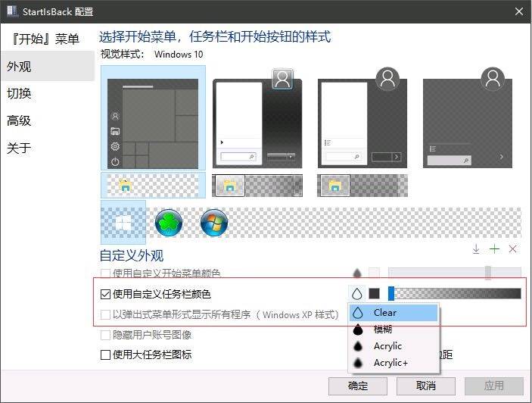The height and width of the screenshot is (403, 532).
Task: Pick the third taskbar style thumbnail
Action: [362, 186]
